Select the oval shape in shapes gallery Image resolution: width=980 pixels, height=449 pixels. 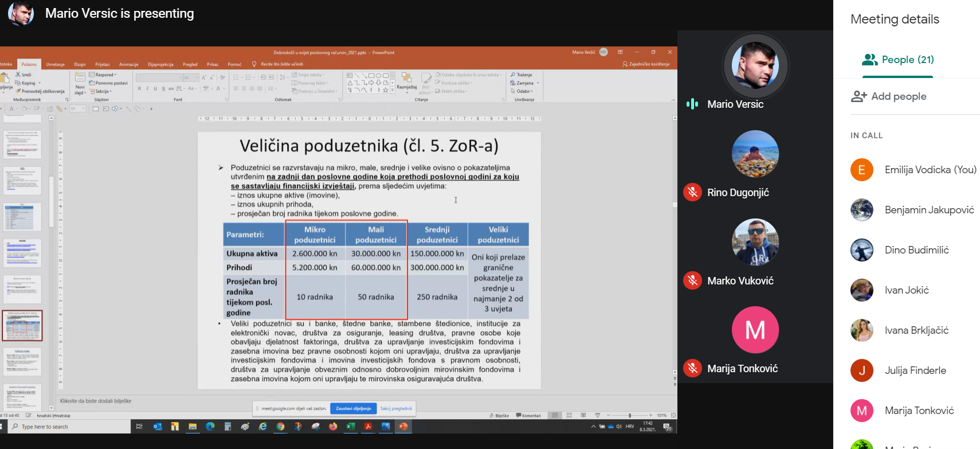[378, 75]
